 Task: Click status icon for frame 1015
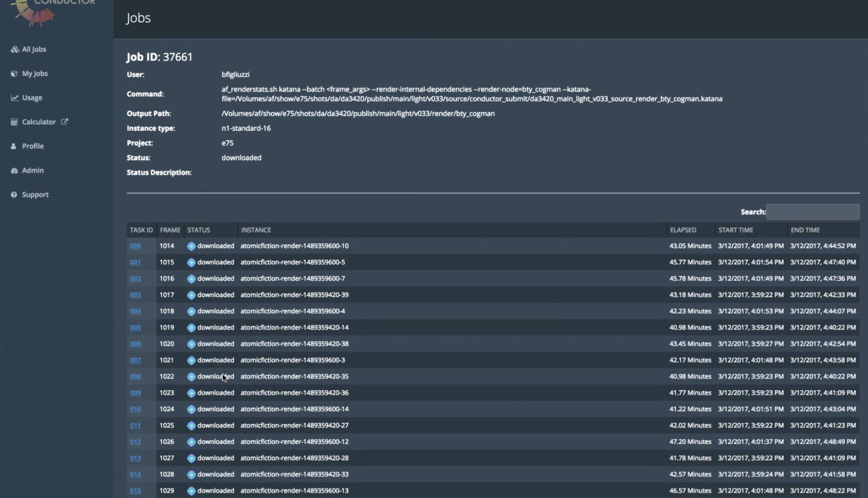point(191,262)
